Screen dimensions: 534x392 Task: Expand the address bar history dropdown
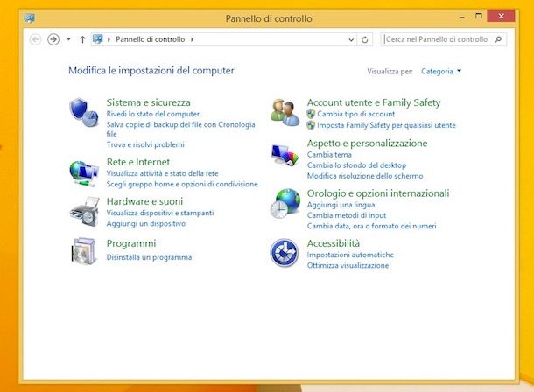tap(351, 40)
